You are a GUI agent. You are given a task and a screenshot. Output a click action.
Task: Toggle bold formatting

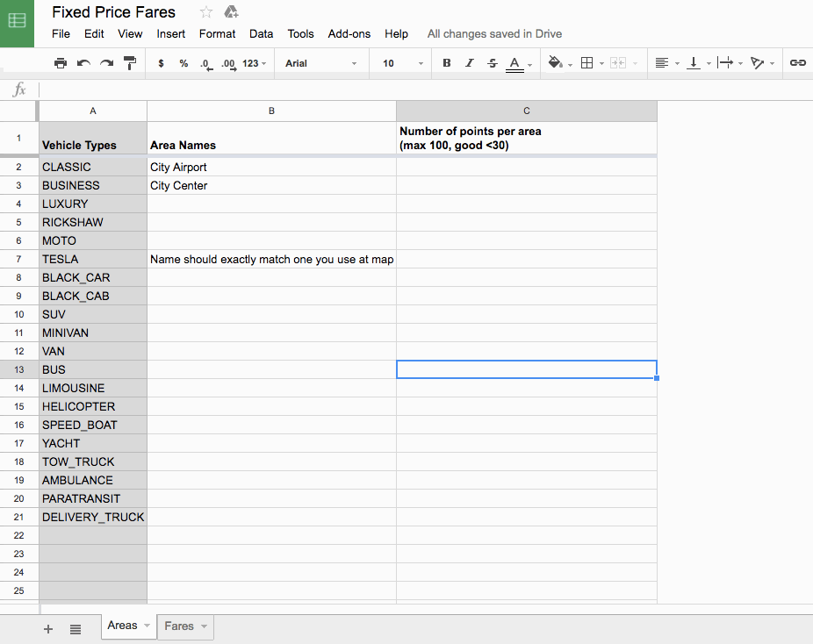click(446, 63)
